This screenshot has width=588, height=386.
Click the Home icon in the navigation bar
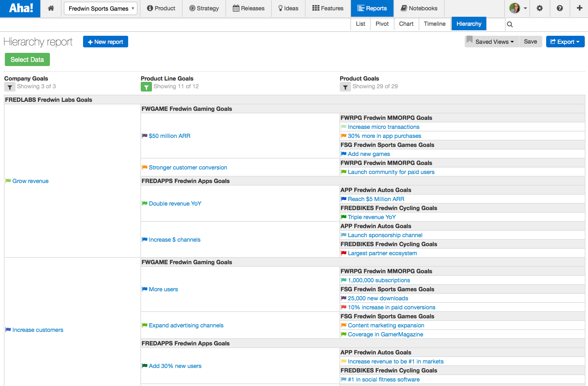51,8
